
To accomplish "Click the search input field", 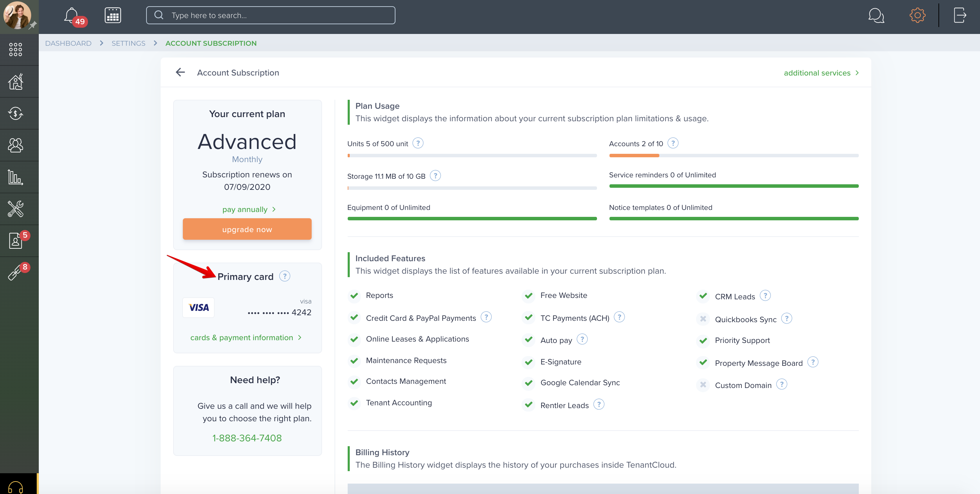I will click(x=270, y=15).
